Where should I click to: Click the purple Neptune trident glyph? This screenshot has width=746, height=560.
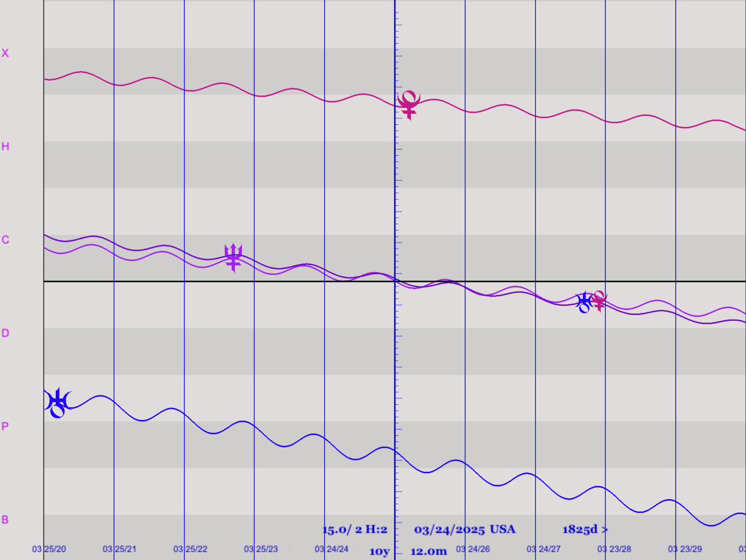[x=233, y=257]
